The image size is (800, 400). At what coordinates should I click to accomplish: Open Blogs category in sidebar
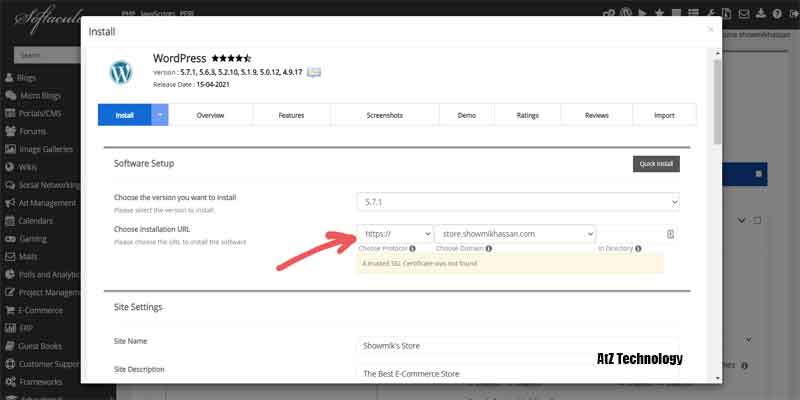click(x=28, y=78)
